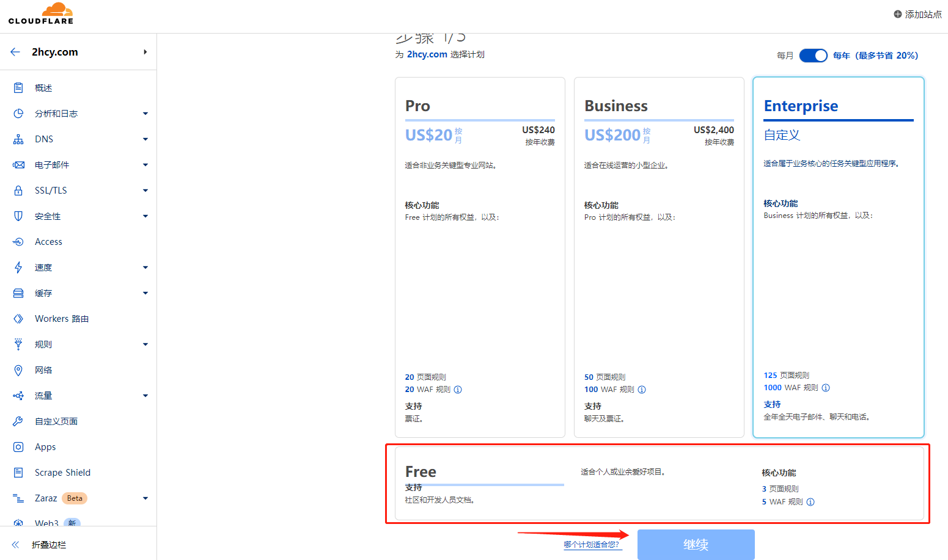Click info icon beside Business 100 WAF 规则
948x560 pixels.
point(642,390)
